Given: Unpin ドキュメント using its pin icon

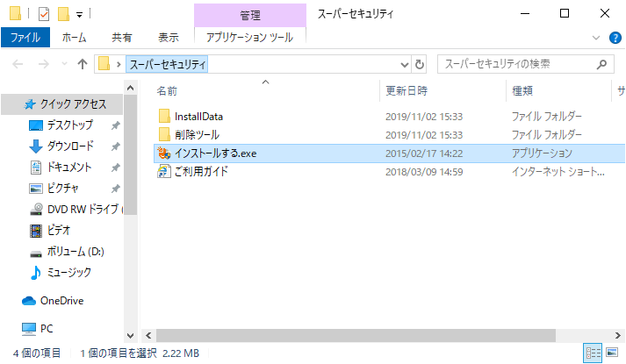Looking at the screenshot, I should point(115,168).
